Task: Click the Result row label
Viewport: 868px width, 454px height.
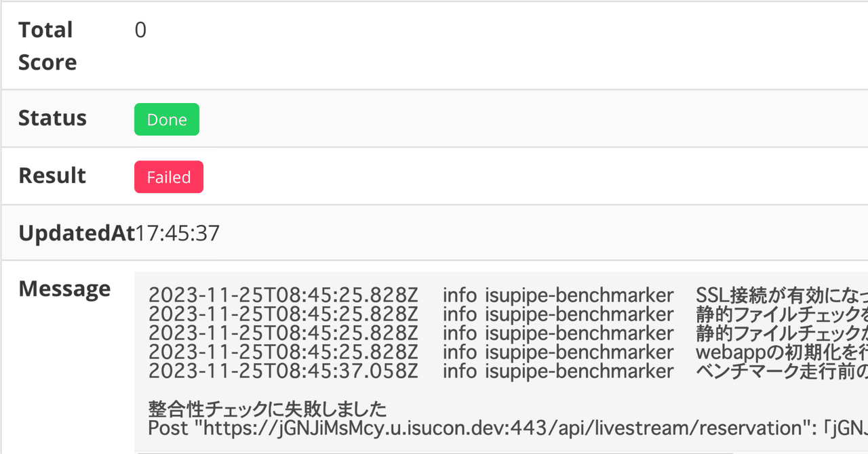Action: click(52, 176)
